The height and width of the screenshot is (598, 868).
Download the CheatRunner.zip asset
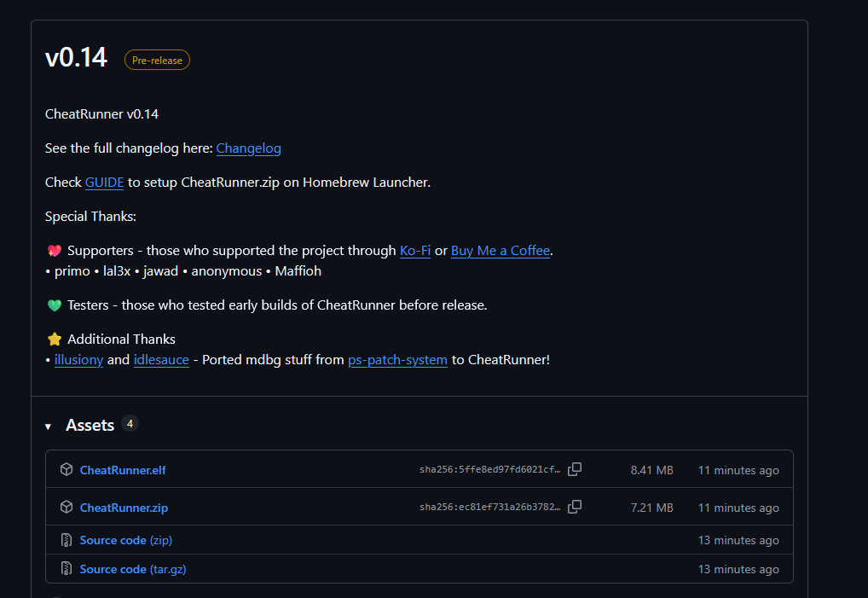click(x=124, y=508)
